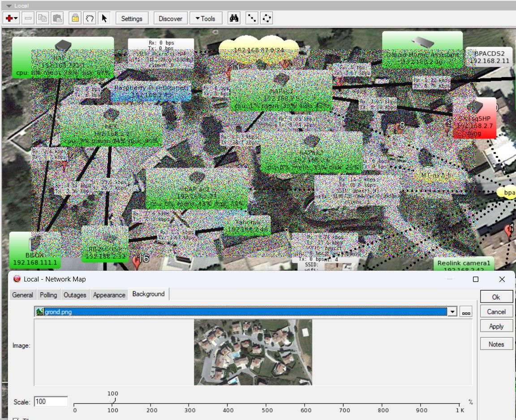Toggle the map Lock padlock icon
Viewport: 516px width, 420px height.
click(75, 18)
